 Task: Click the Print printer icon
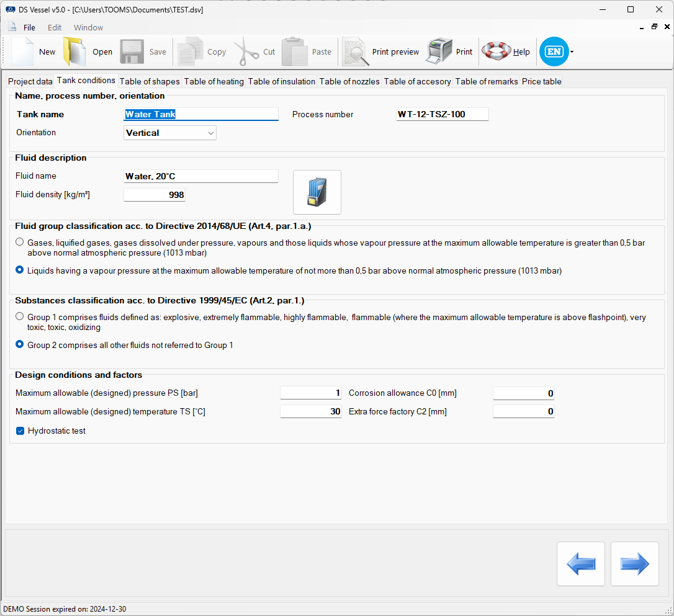pos(439,52)
